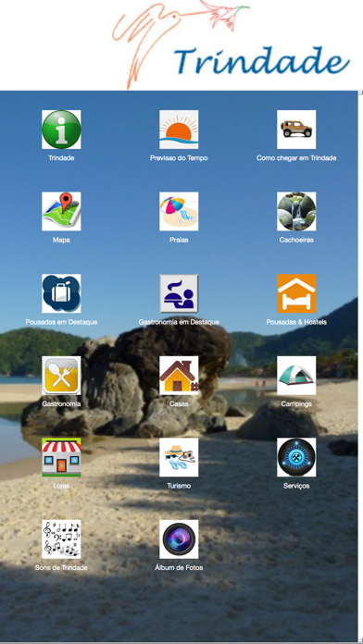Click the Pousadas & Hostels label
The width and height of the screenshot is (363, 644).
[x=296, y=322]
